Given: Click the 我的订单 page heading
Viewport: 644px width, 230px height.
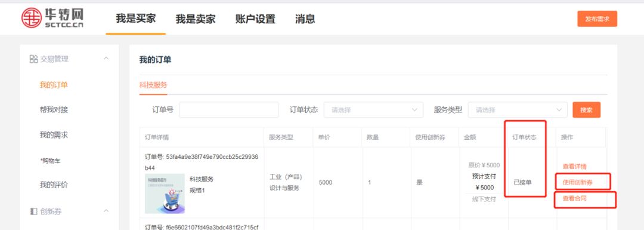Looking at the screenshot, I should coord(155,60).
